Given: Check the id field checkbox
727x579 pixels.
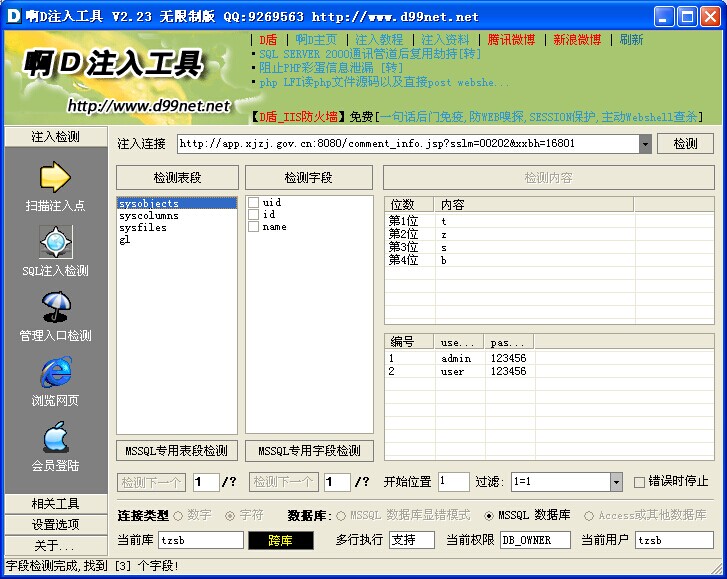Looking at the screenshot, I should tap(253, 215).
